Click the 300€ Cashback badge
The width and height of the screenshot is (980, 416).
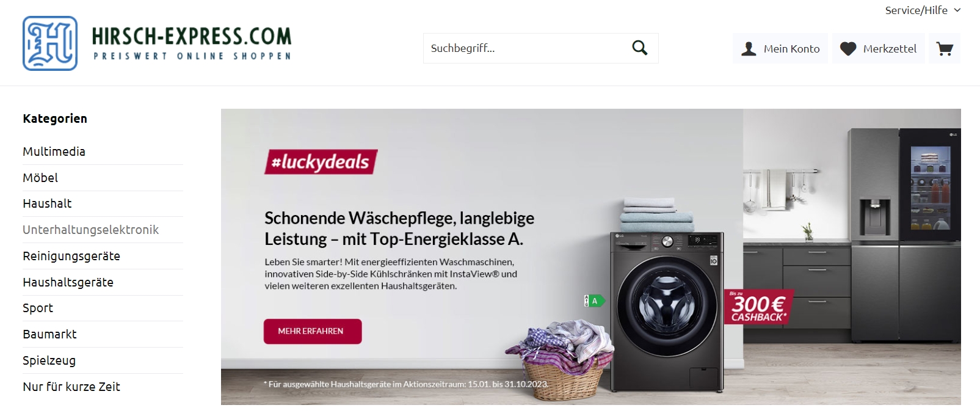click(x=759, y=307)
